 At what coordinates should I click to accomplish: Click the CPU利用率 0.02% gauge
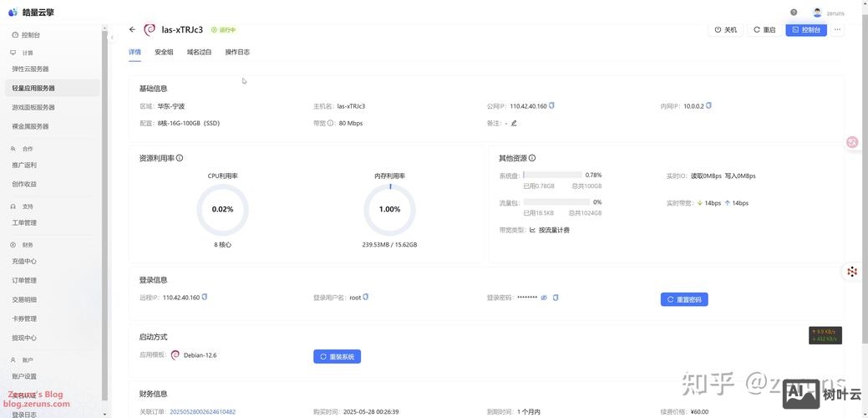222,209
